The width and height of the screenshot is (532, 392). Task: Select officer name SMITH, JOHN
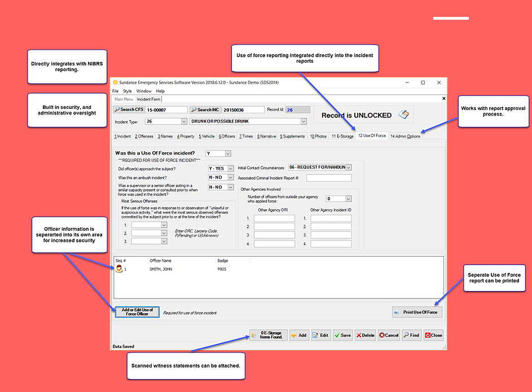click(161, 269)
